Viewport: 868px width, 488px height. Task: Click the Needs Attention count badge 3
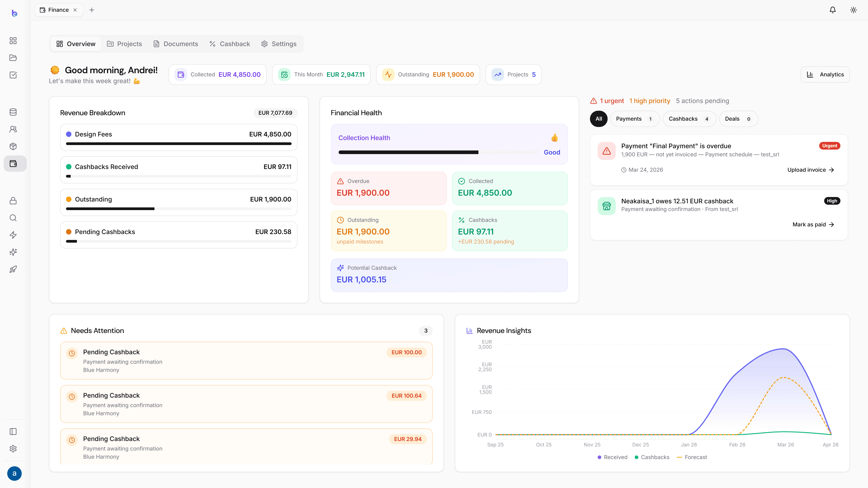tap(426, 330)
